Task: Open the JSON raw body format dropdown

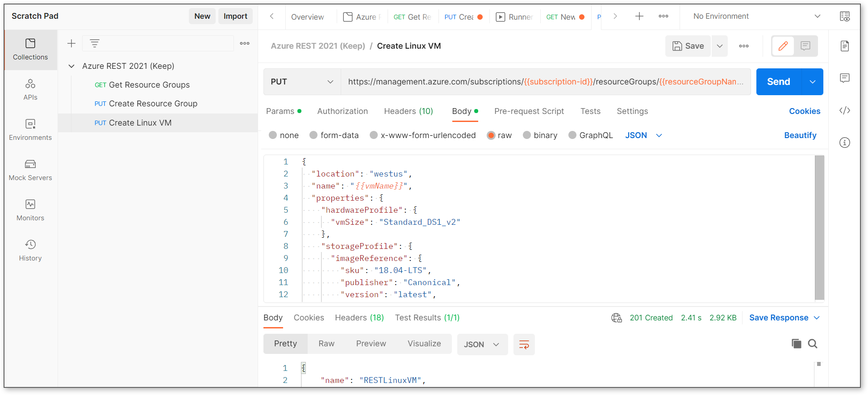Action: [643, 135]
